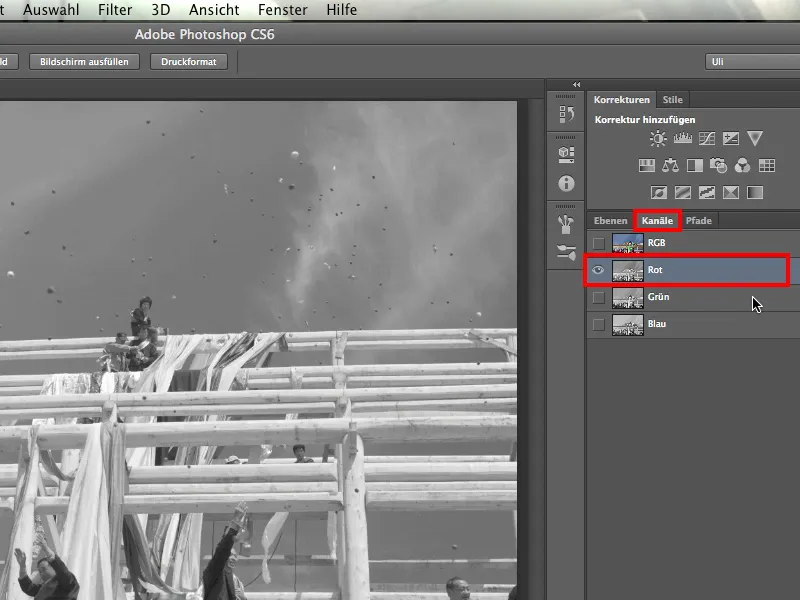800x600 pixels.
Task: Select the channel named Grün
Action: click(x=658, y=297)
